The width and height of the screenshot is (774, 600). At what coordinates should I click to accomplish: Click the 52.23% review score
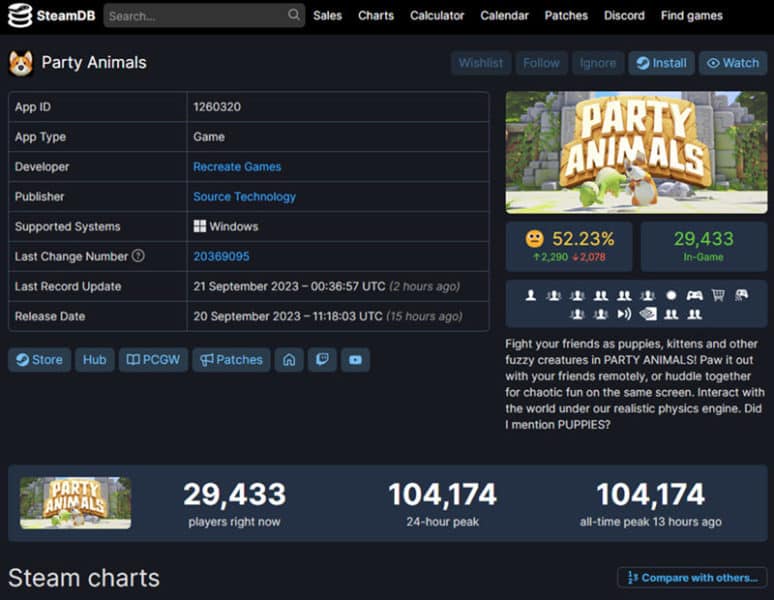pos(583,239)
